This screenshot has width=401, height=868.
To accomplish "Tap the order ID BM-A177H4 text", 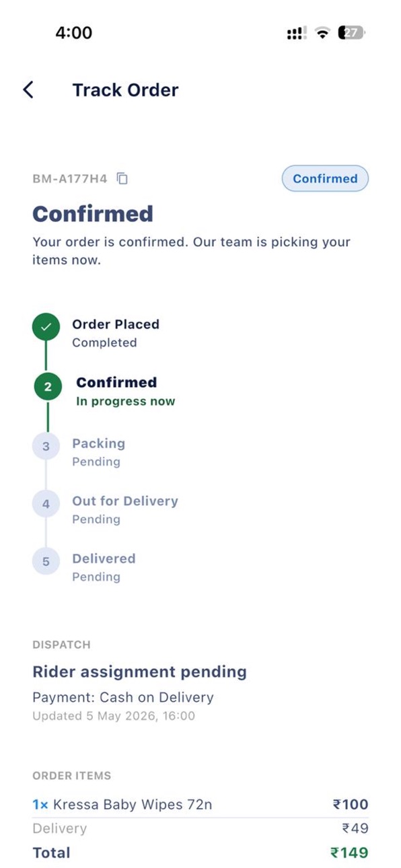I will pos(70,178).
